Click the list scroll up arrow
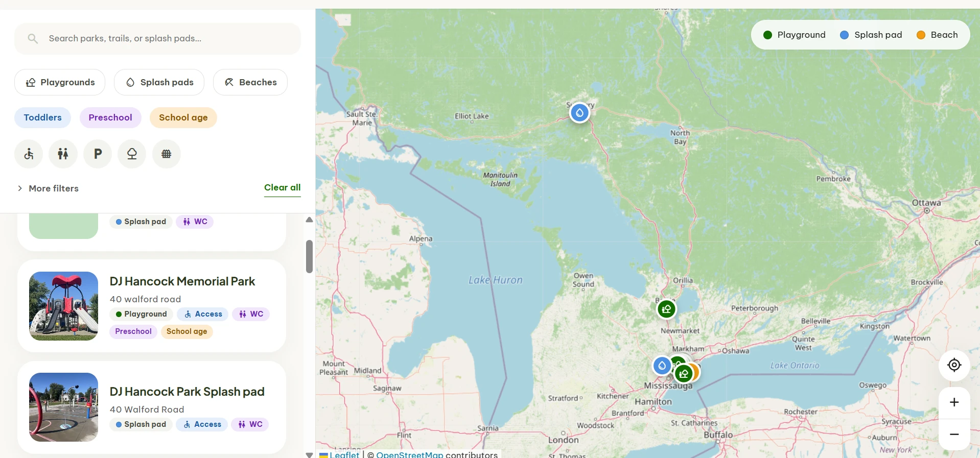 [x=309, y=220]
